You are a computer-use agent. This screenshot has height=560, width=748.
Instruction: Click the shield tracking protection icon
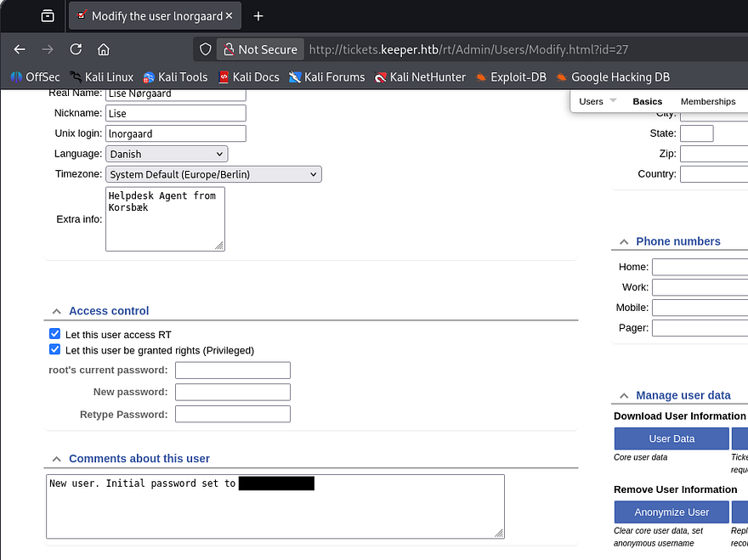point(205,49)
